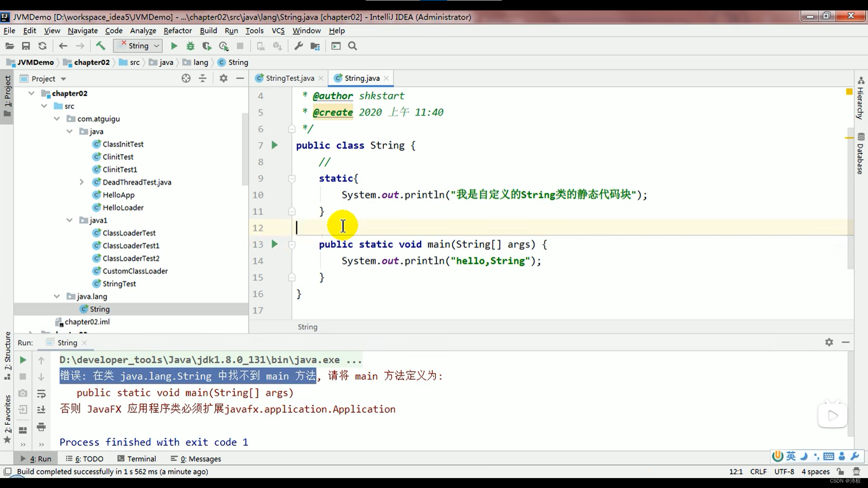Click the green Run button in toolbar
The width and height of the screenshot is (868, 488).
[174, 46]
